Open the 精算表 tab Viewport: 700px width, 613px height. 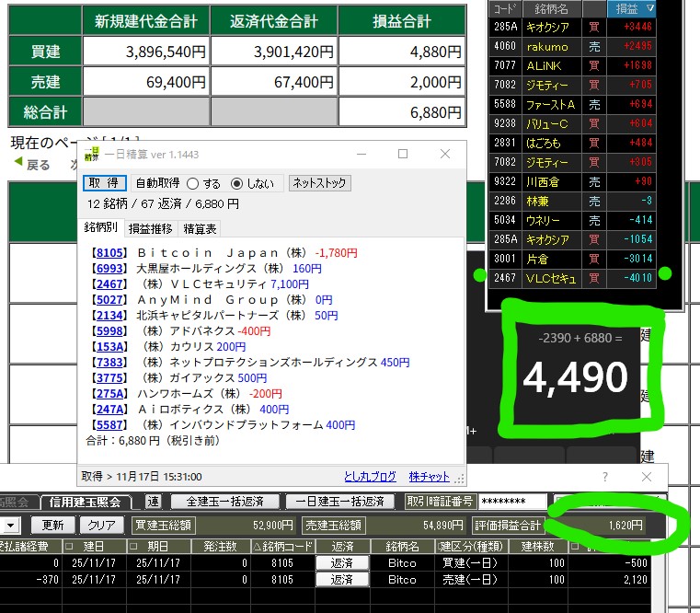click(x=200, y=228)
